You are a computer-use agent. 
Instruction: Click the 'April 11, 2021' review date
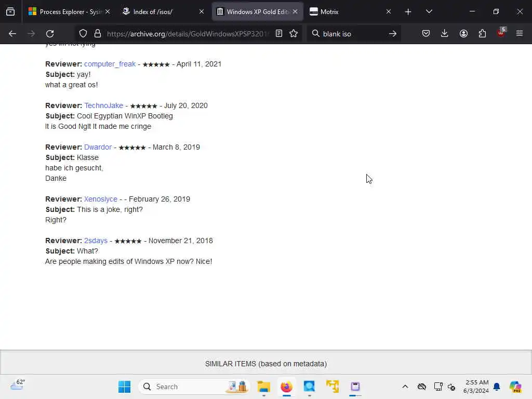pyautogui.click(x=199, y=64)
